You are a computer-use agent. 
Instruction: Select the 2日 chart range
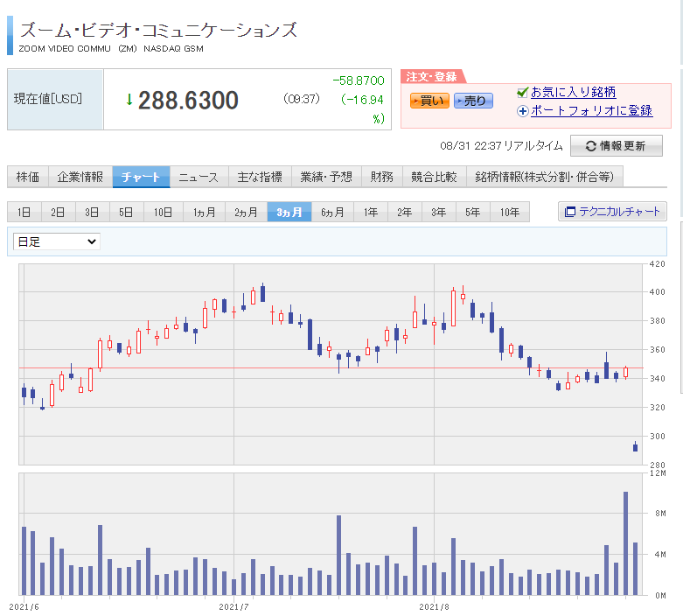click(59, 212)
